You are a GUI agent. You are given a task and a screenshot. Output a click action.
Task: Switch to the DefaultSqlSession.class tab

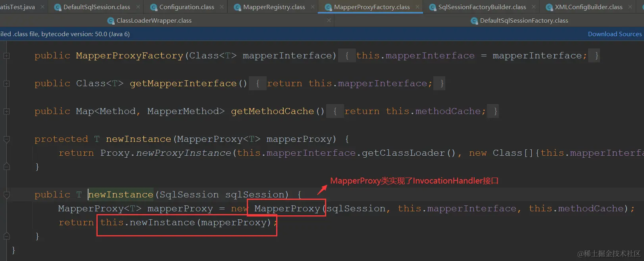[96, 7]
